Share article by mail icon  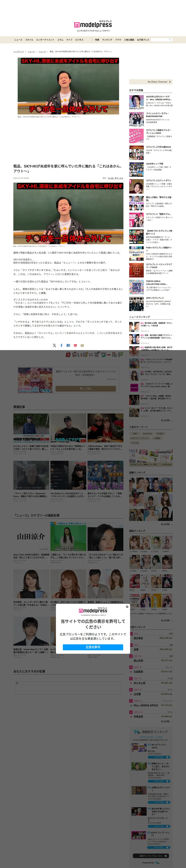(x=82, y=345)
